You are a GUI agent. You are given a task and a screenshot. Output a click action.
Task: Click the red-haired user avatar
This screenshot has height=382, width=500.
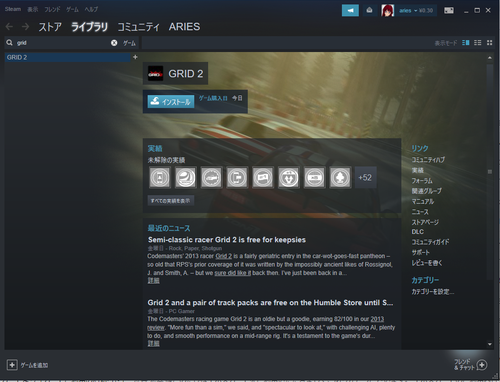tap(388, 10)
